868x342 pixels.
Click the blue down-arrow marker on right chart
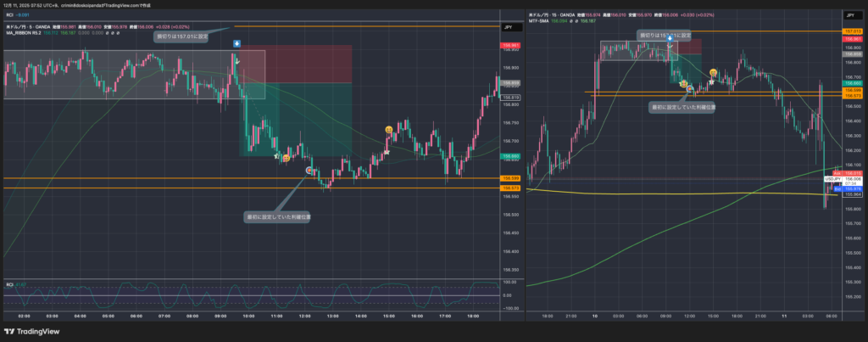coord(670,40)
